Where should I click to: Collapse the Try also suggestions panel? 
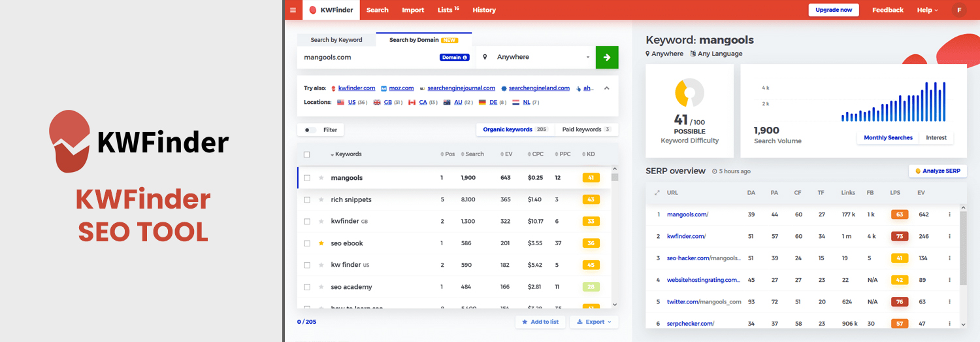[x=606, y=88]
